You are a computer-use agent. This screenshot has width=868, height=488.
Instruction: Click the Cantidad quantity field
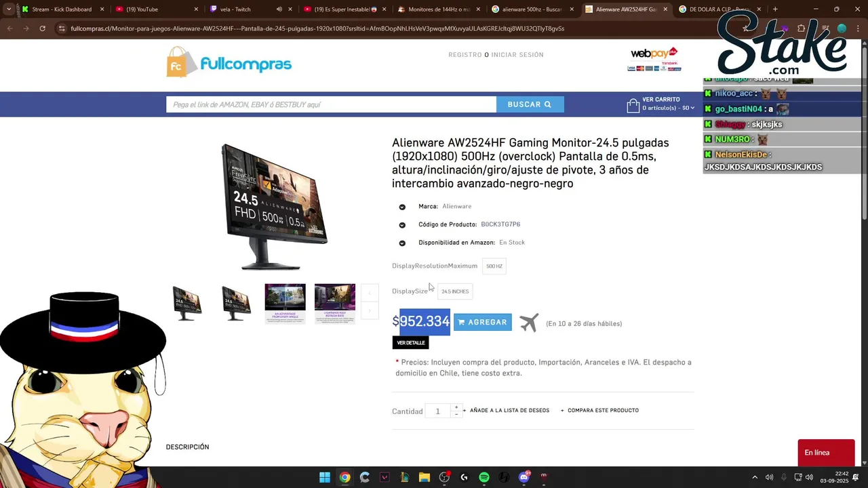tap(437, 411)
